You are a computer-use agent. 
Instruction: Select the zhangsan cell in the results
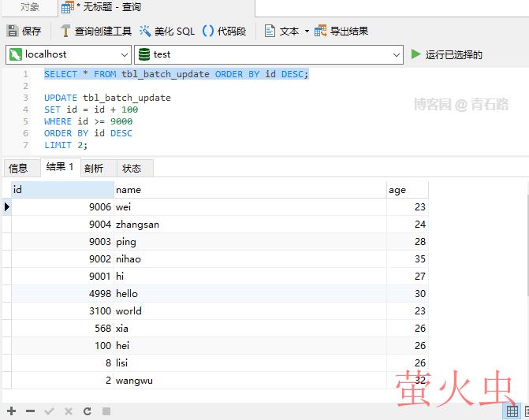pos(137,225)
